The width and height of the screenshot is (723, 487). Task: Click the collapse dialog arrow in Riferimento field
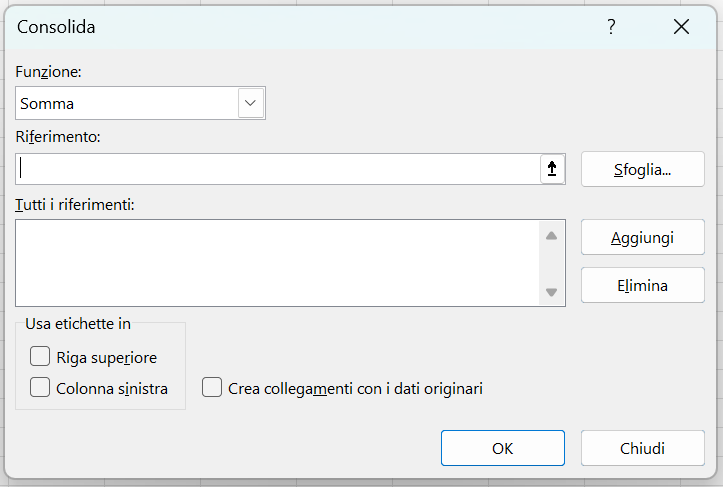[552, 169]
